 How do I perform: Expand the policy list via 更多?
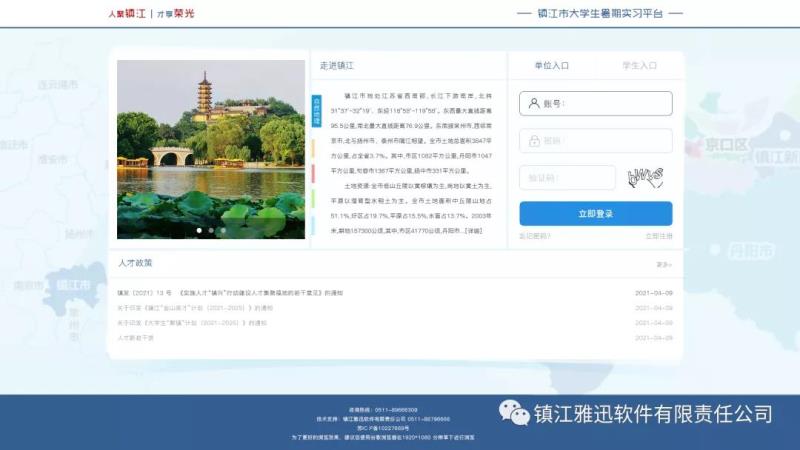click(x=664, y=265)
